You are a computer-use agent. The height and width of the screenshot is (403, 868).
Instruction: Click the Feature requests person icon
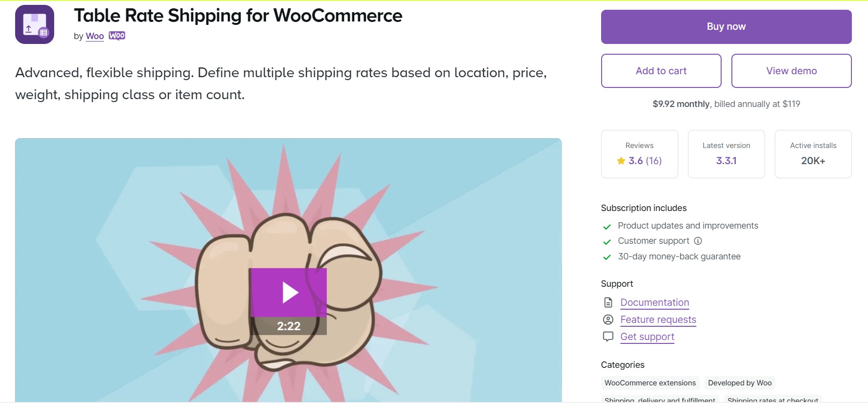pos(608,319)
